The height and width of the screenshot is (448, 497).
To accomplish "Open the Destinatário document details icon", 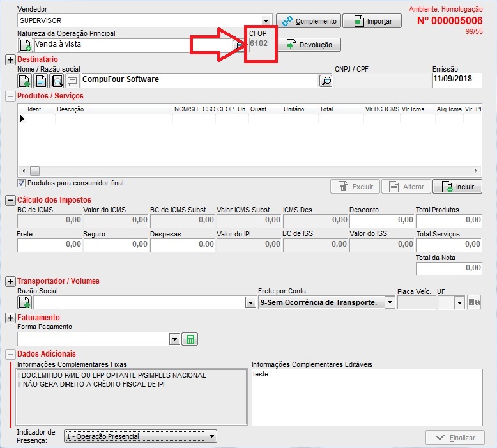I will [x=42, y=81].
